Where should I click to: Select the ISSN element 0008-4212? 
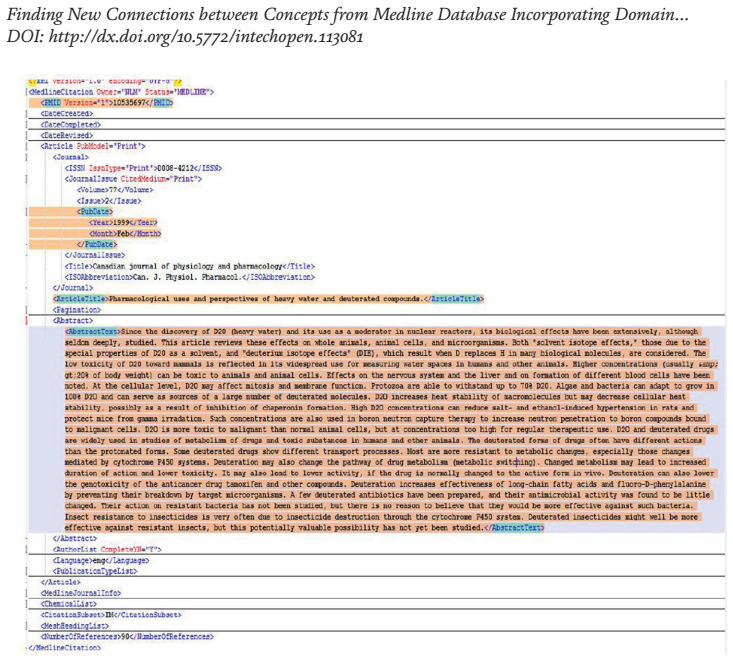143,168
